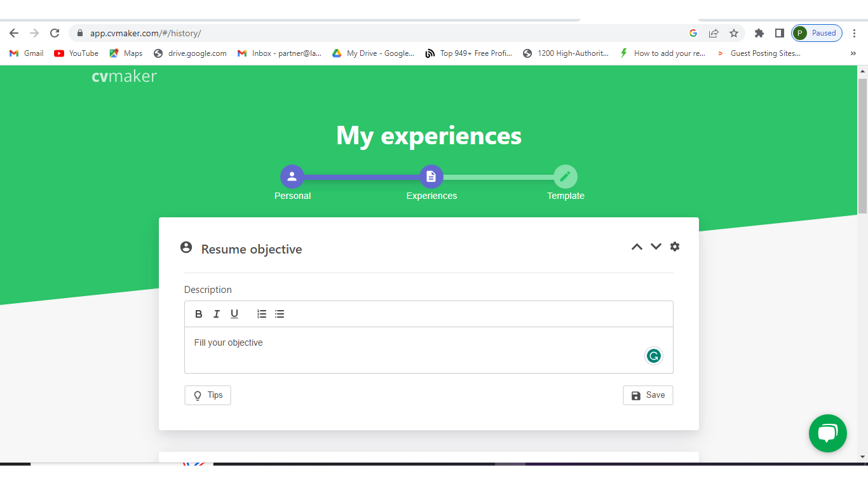Move Resume objective section up

(637, 247)
